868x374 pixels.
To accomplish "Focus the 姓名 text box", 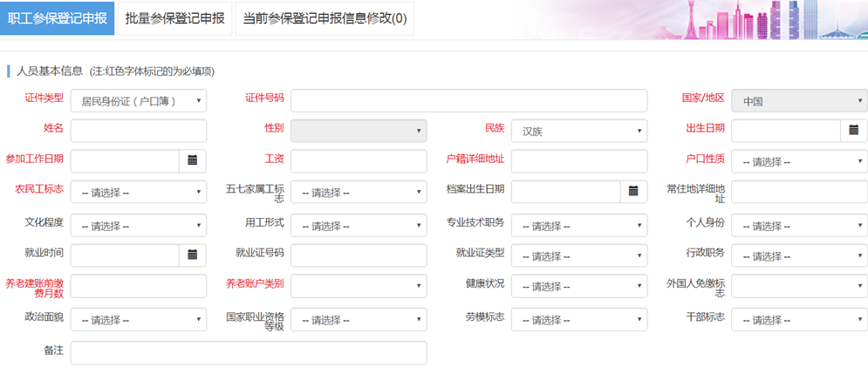I will click(138, 132).
